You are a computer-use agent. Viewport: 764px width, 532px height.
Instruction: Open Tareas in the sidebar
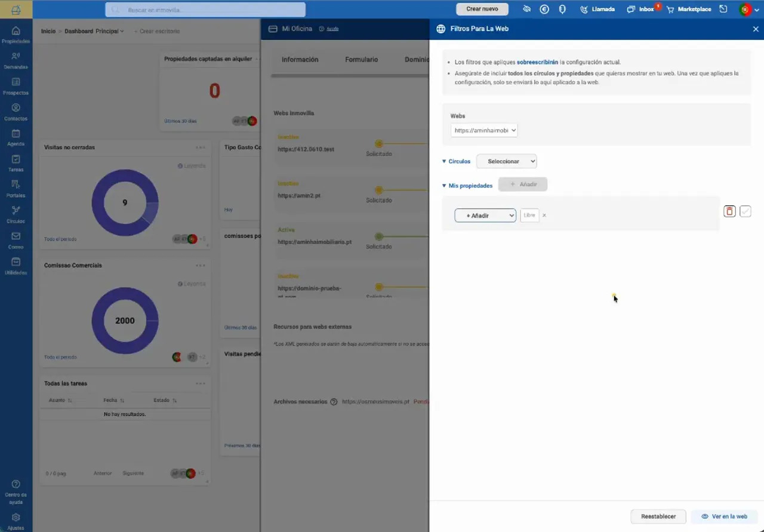pos(16,163)
